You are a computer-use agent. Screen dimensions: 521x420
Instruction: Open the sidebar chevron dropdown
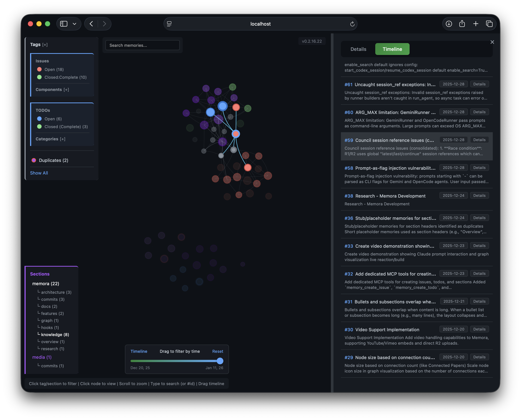pos(74,24)
